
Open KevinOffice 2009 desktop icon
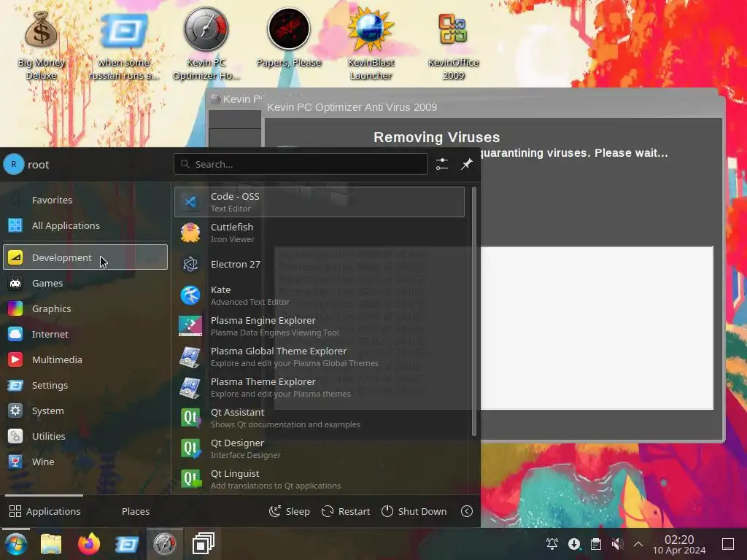pyautogui.click(x=453, y=45)
